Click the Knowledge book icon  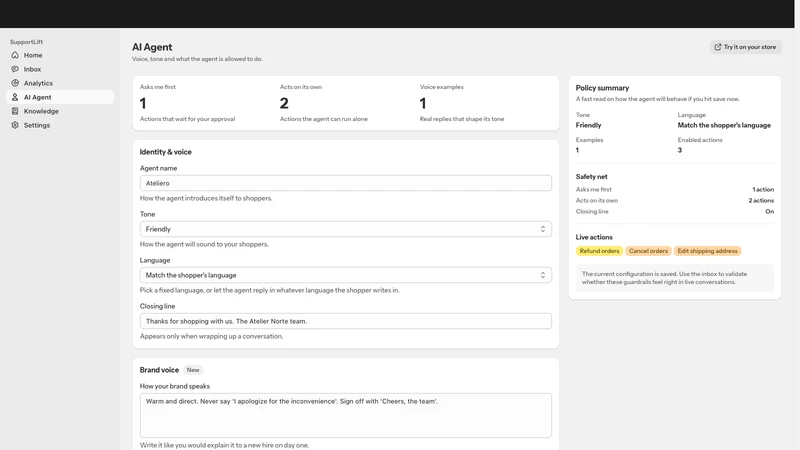15,111
